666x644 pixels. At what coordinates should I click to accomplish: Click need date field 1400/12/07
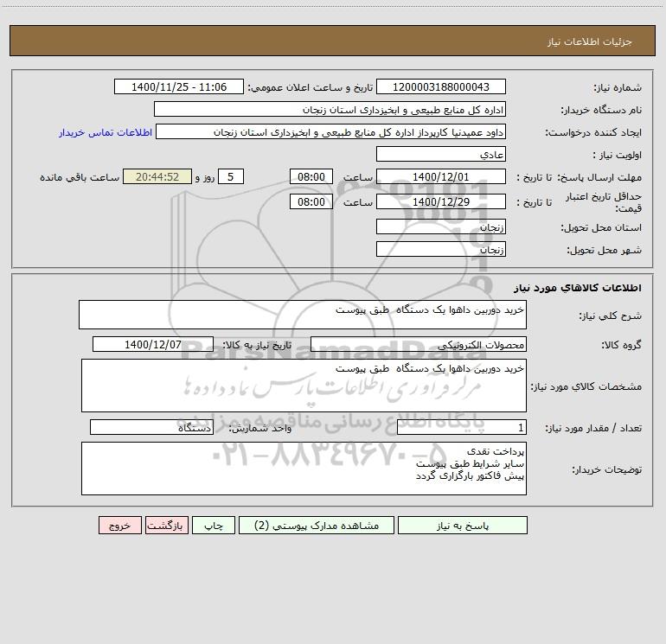pos(153,344)
